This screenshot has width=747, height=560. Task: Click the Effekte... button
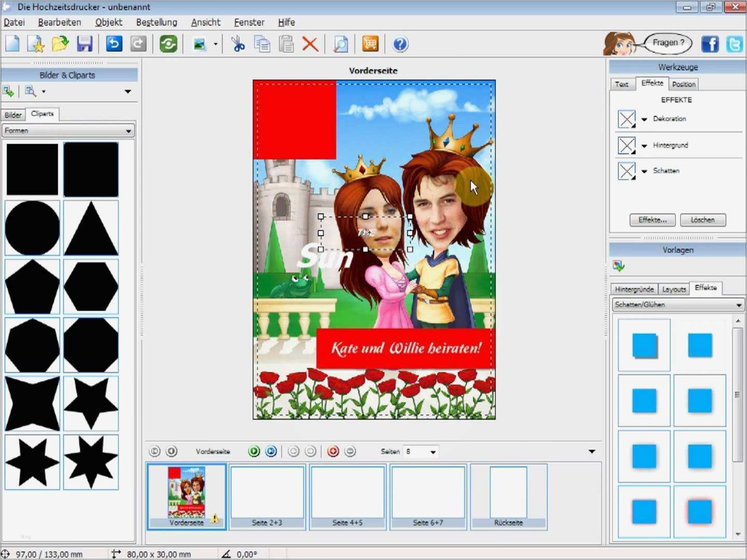point(652,220)
